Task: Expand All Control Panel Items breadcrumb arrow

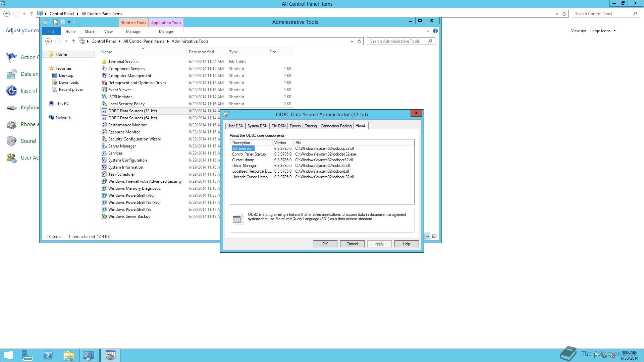Action: click(x=168, y=41)
